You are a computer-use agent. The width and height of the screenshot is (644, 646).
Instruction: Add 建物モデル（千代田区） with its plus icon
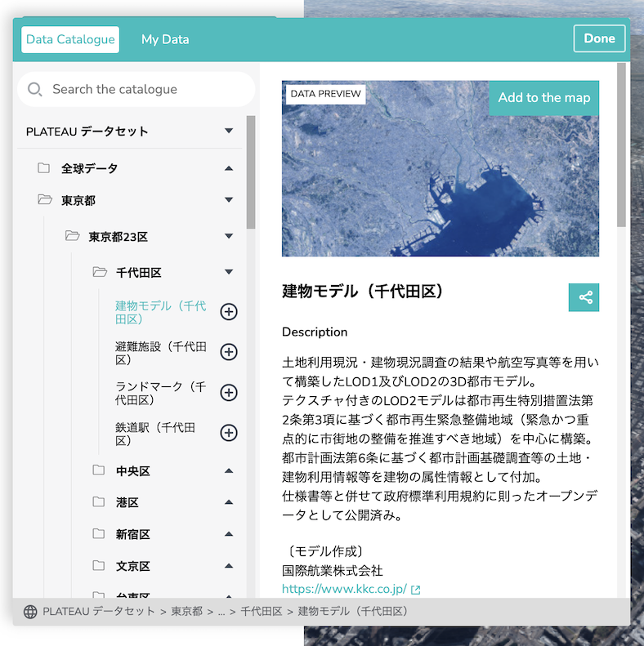point(228,312)
